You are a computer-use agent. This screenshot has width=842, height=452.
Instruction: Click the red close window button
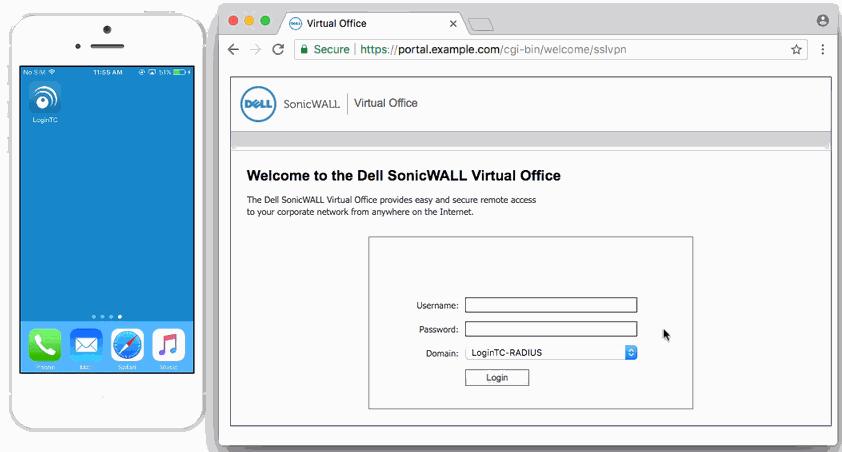233,20
